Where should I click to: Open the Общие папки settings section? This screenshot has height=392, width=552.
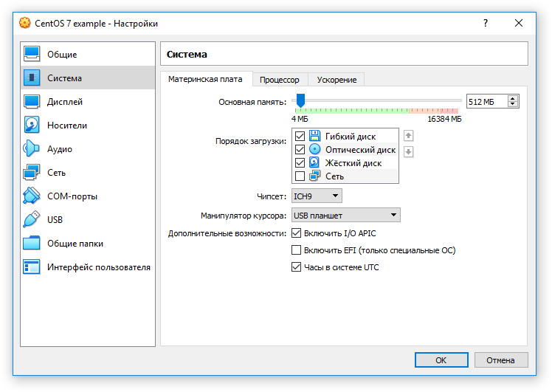coord(88,244)
